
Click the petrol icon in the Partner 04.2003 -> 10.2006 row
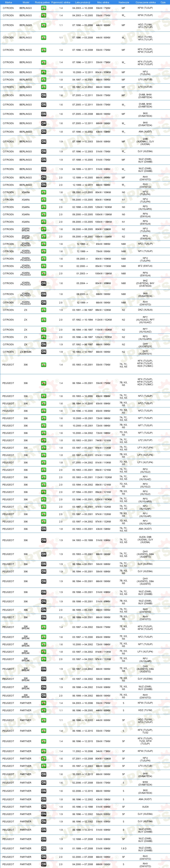pyautogui.click(x=43, y=703)
